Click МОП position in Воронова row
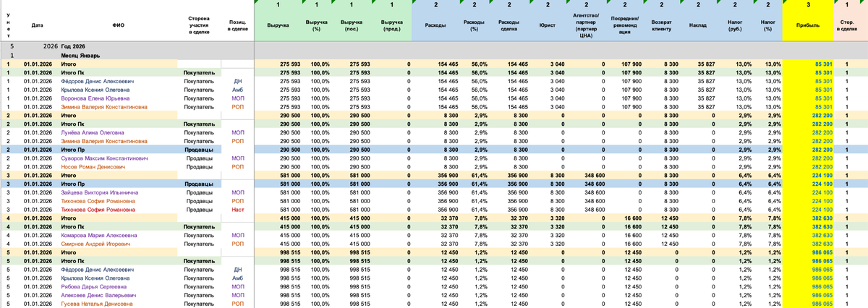Image resolution: width=868 pixels, height=308 pixels. coord(238,98)
